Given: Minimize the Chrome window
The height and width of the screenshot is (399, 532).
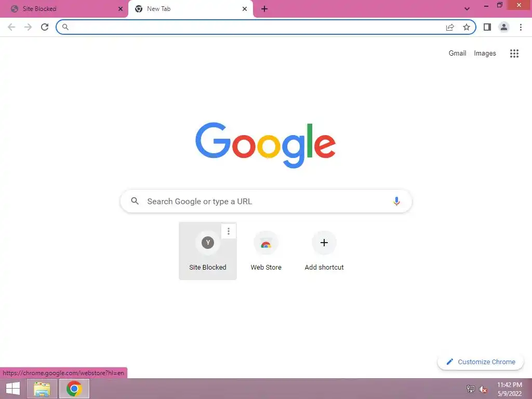Looking at the screenshot, I should click(x=486, y=5).
